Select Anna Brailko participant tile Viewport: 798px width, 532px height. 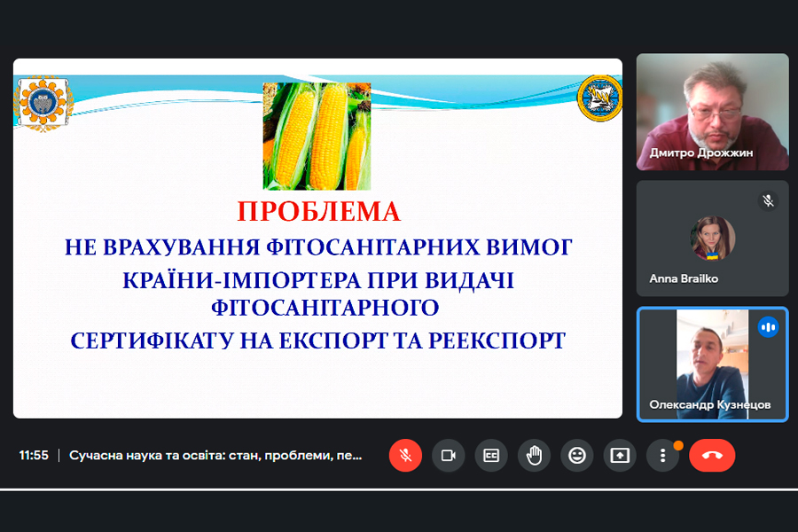click(713, 239)
